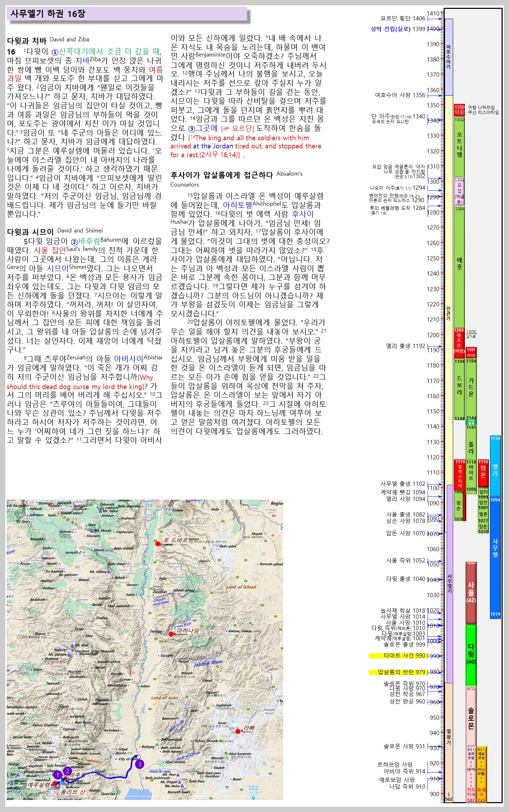Click the page title 사무엘기 하권 16장

pyautogui.click(x=48, y=14)
